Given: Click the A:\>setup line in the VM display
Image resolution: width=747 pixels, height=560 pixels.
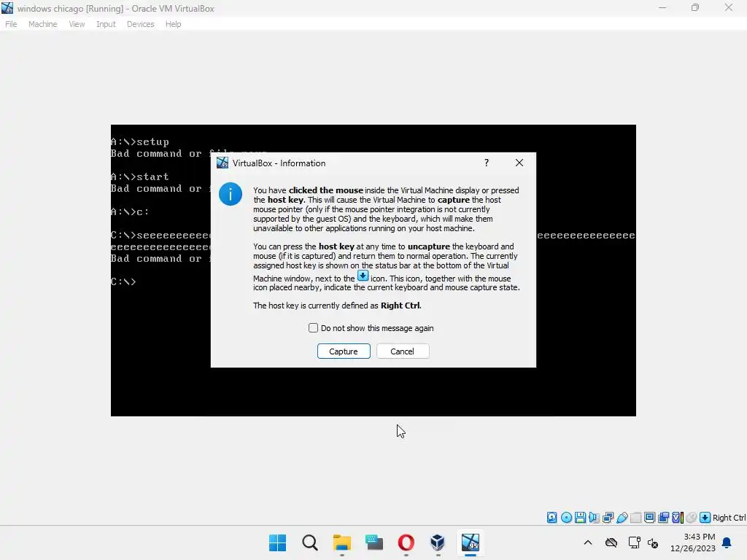Looking at the screenshot, I should tap(140, 141).
